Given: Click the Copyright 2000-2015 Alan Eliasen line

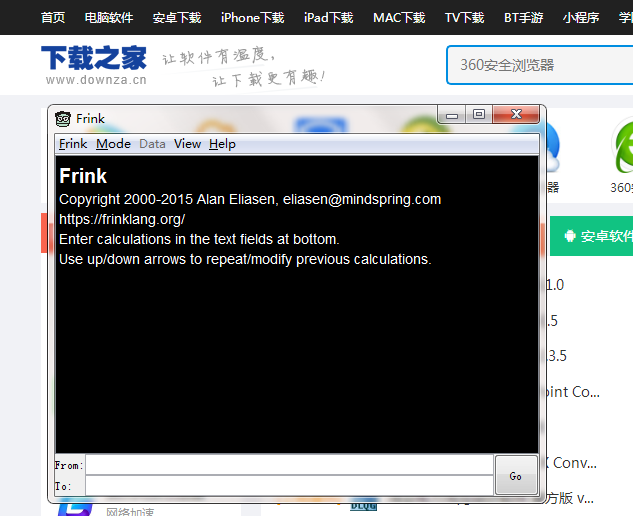Looking at the screenshot, I should [x=250, y=199].
